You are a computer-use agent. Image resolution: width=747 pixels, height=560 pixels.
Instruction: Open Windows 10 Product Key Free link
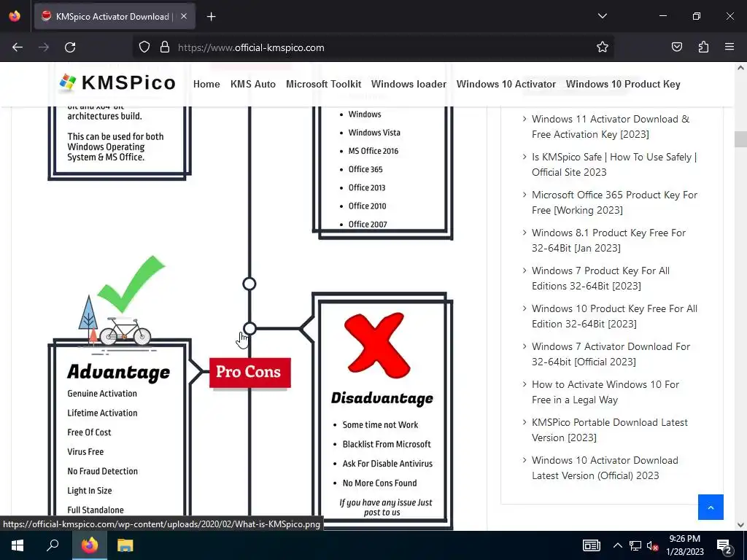click(614, 316)
